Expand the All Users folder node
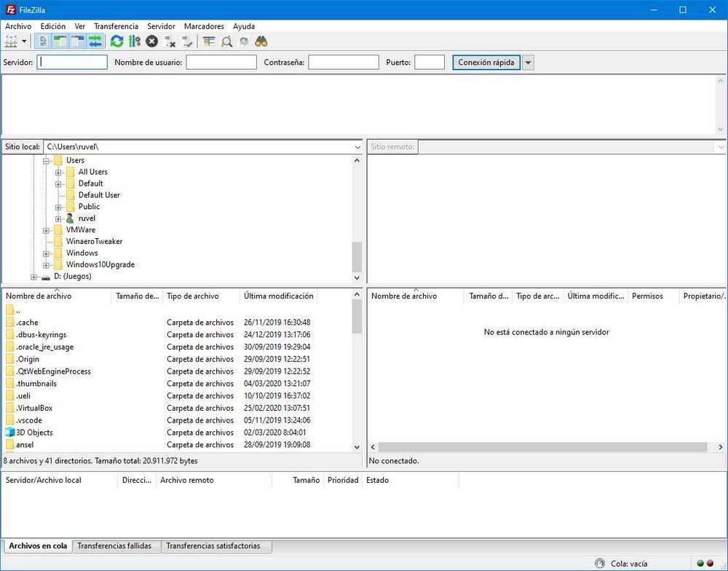 (58, 173)
